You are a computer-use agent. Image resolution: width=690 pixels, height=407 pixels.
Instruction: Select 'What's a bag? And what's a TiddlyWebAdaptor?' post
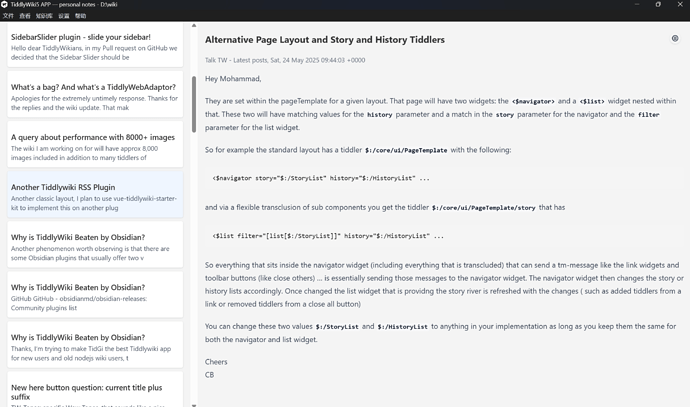pos(95,94)
